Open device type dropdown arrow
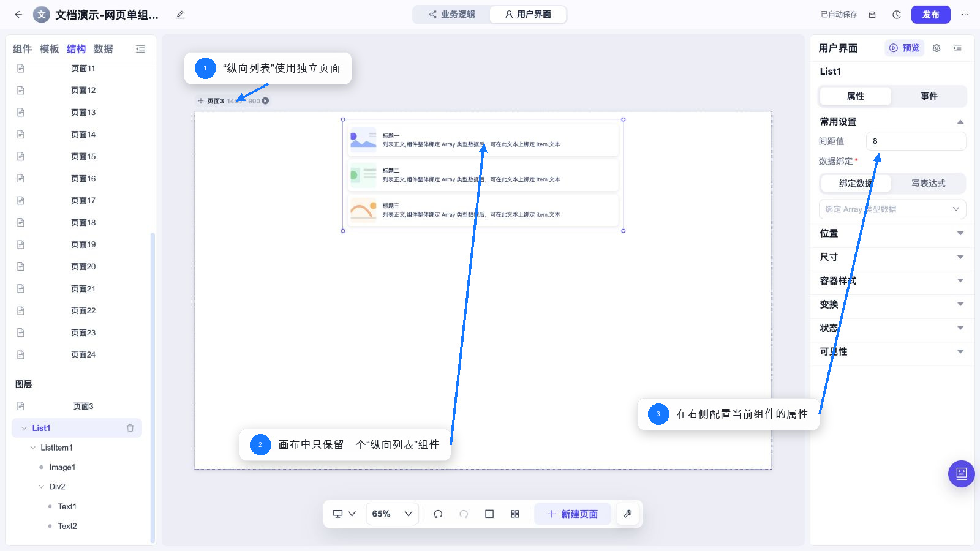Screen dimensions: 980x551 (352, 514)
